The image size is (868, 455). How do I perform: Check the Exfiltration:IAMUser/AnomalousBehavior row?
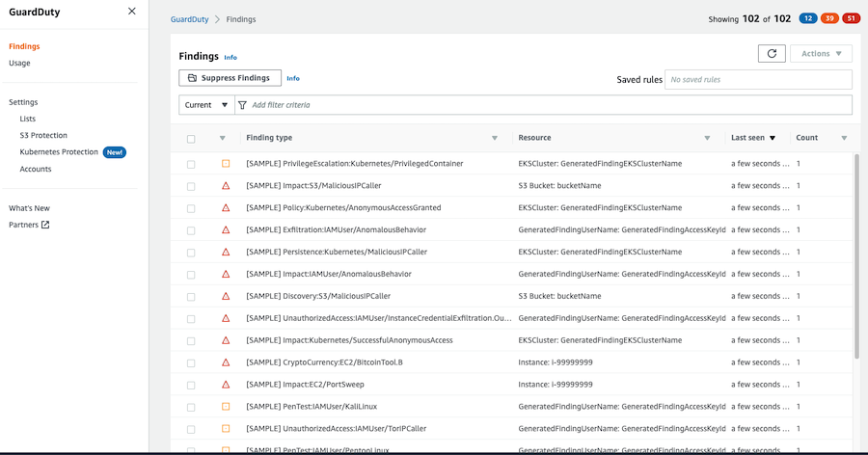point(191,230)
